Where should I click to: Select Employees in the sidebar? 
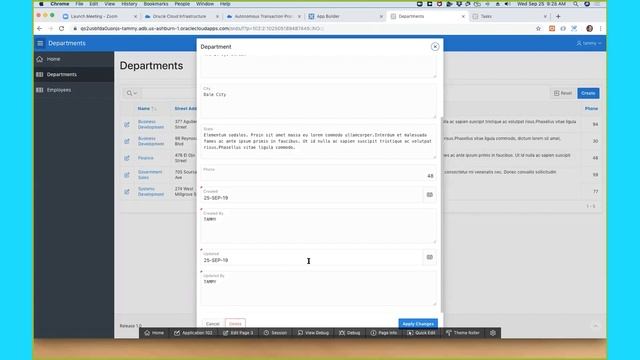(x=74, y=90)
